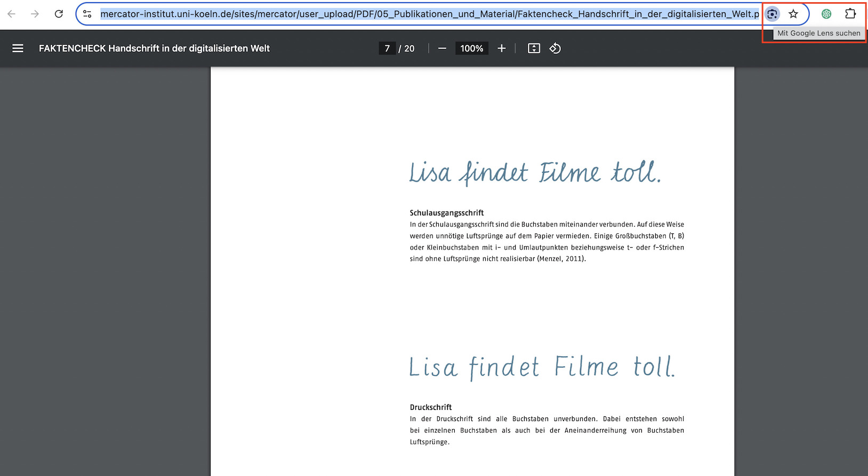Click the print-script sample above the 'Druckschrift' heading

[x=542, y=367]
